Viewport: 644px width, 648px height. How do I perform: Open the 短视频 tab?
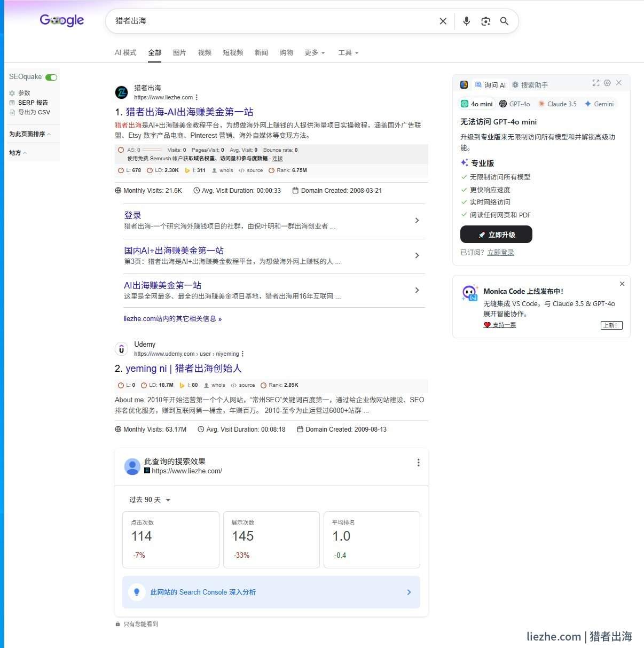click(233, 52)
